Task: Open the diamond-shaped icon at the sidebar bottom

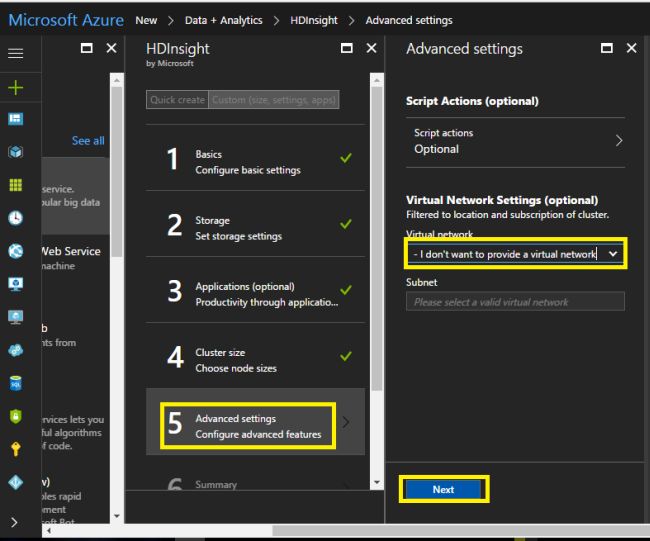Action: coord(15,482)
